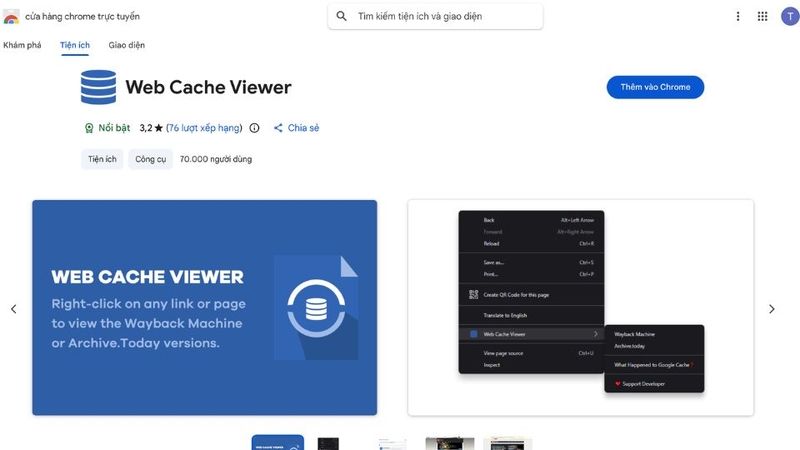Open the three-dot more options menu
Viewport: 800px width, 450px height.
coord(738,16)
